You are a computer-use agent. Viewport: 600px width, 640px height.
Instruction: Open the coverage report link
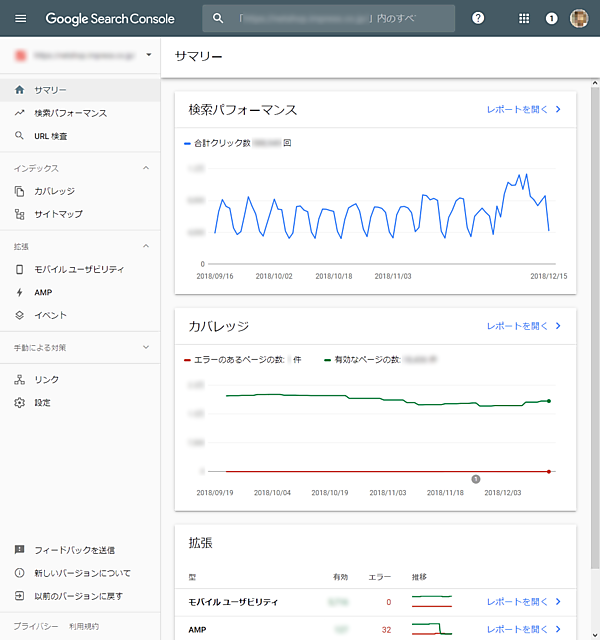[x=524, y=326]
